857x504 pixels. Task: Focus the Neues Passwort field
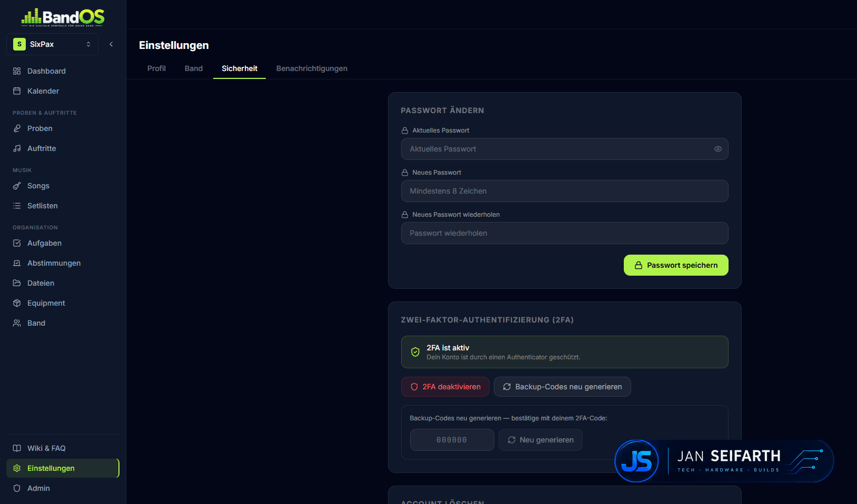564,191
